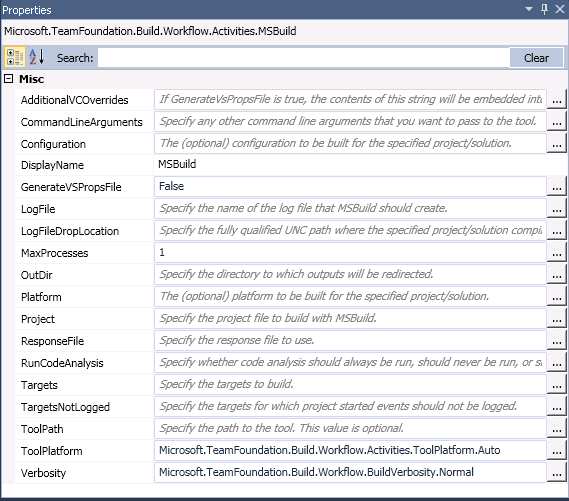Close the Properties panel
Viewport: 569px width, 501px height.
tap(560, 9)
